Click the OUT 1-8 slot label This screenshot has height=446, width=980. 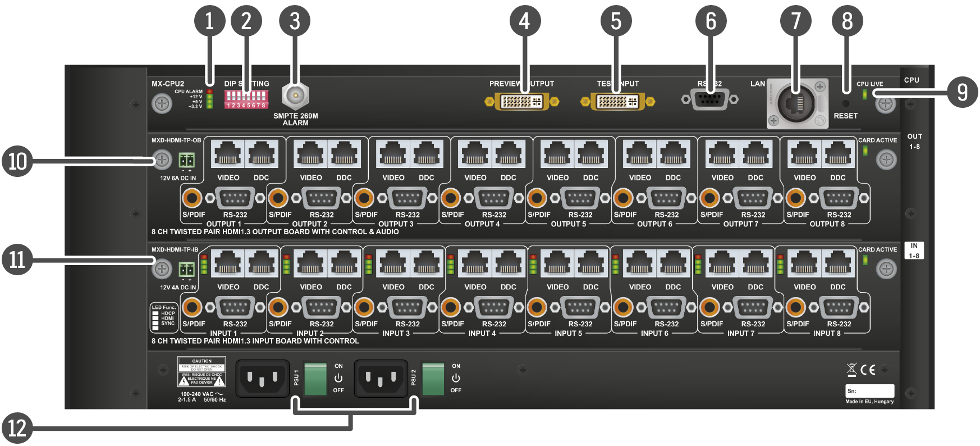pos(914,142)
